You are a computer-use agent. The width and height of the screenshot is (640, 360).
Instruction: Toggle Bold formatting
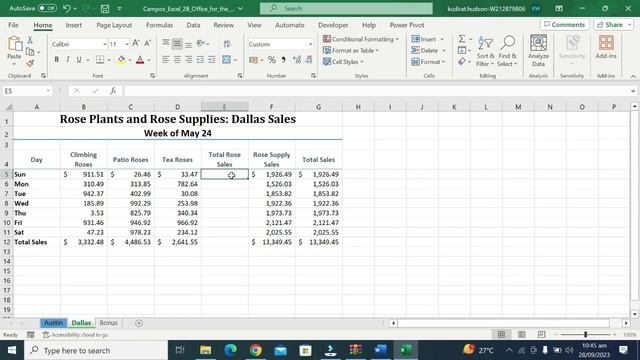(56, 60)
